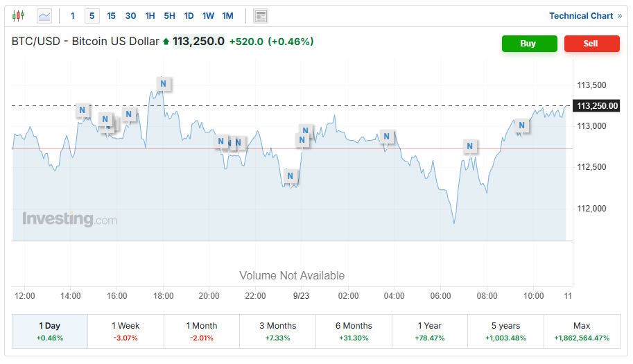This screenshot has width=633, height=364.
Task: Set chart interval to 1 minute
Action: tap(73, 15)
